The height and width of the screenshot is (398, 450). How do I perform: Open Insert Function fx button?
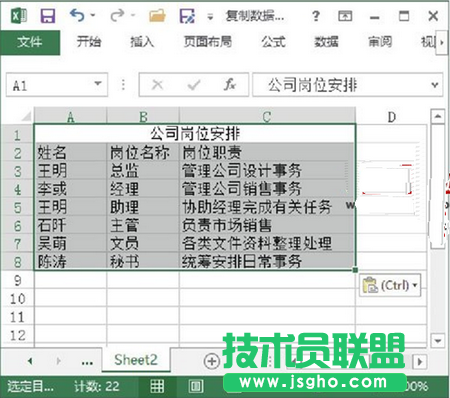[230, 85]
